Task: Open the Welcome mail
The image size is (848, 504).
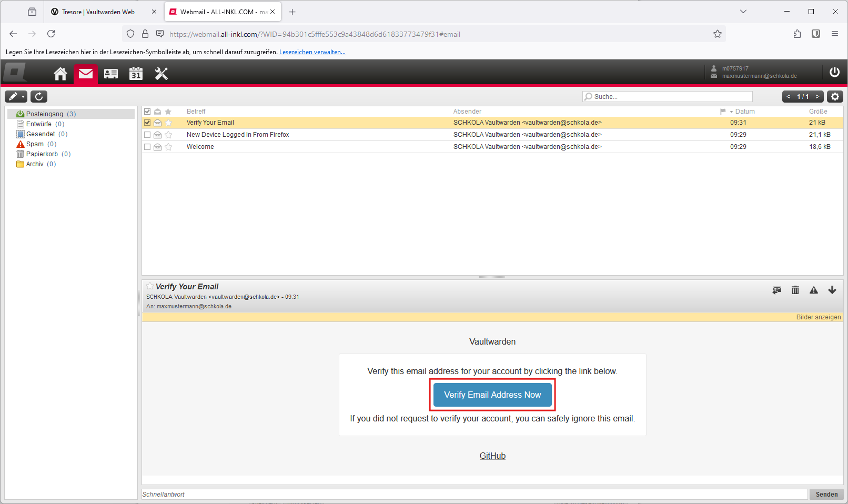Action: click(200, 147)
